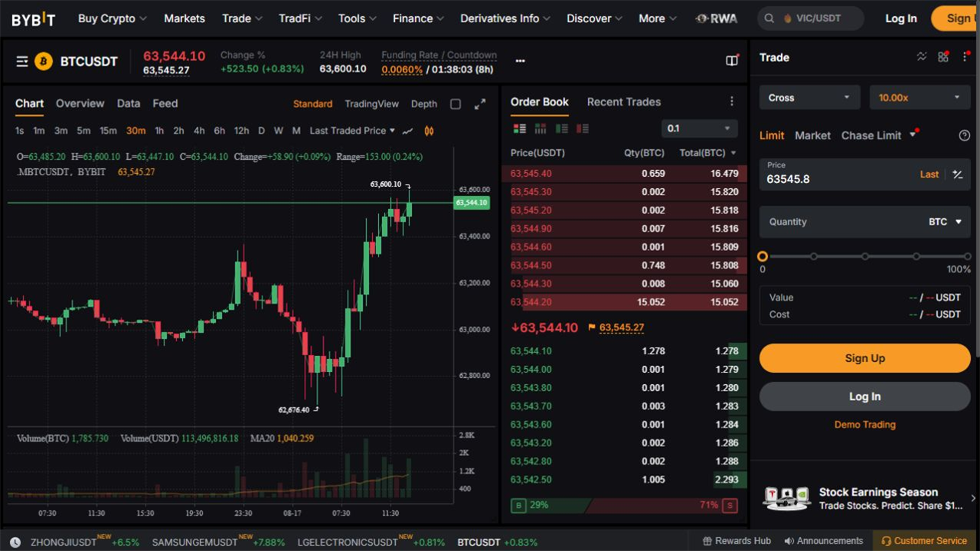Select the Chase Limit order tab
This screenshot has height=551, width=980.
(871, 135)
